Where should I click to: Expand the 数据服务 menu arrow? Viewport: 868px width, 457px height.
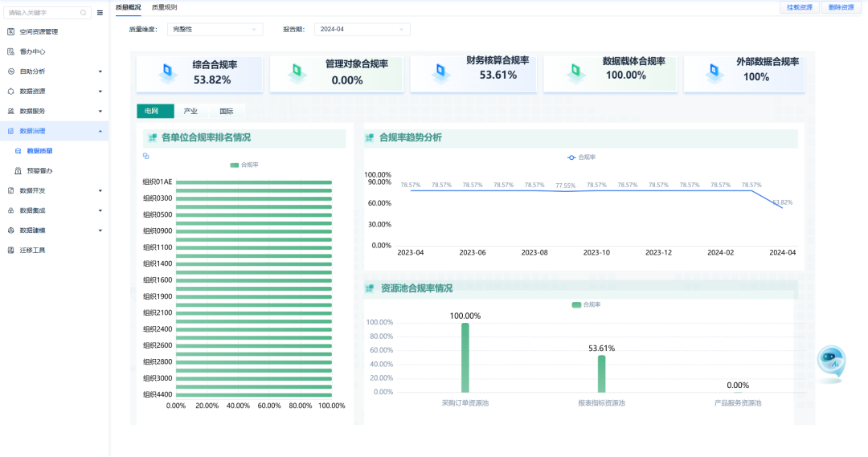click(100, 111)
